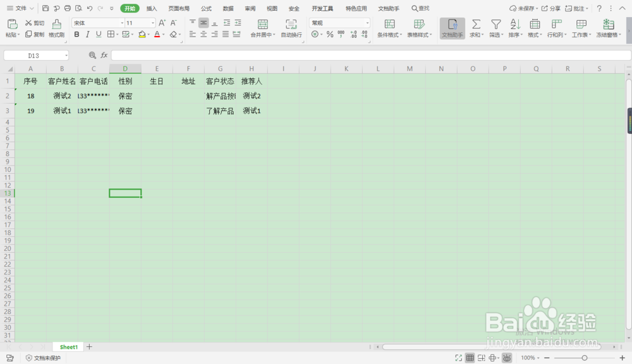
Task: Open the font name dropdown showing 宋体
Action: click(122, 23)
